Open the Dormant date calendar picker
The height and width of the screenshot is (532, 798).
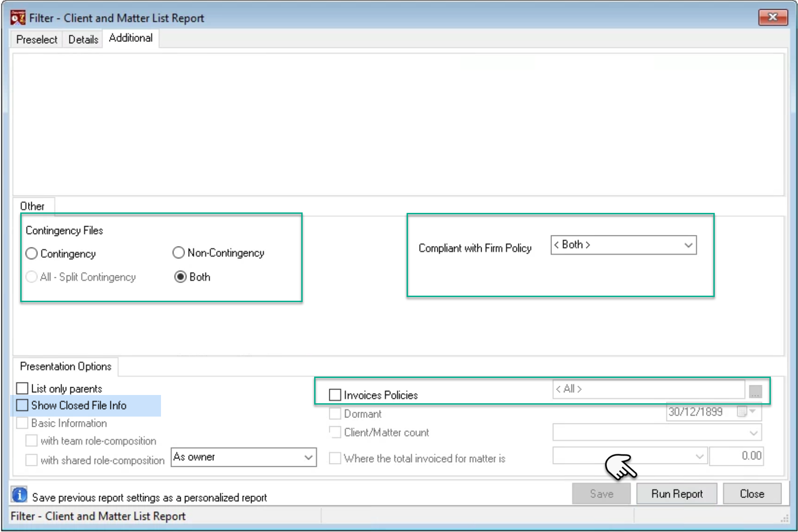coord(746,412)
